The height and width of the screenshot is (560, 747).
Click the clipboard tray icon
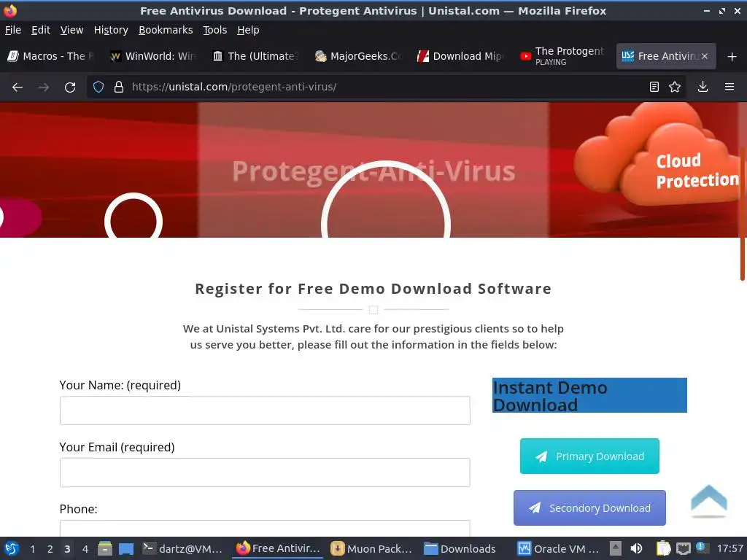click(662, 548)
